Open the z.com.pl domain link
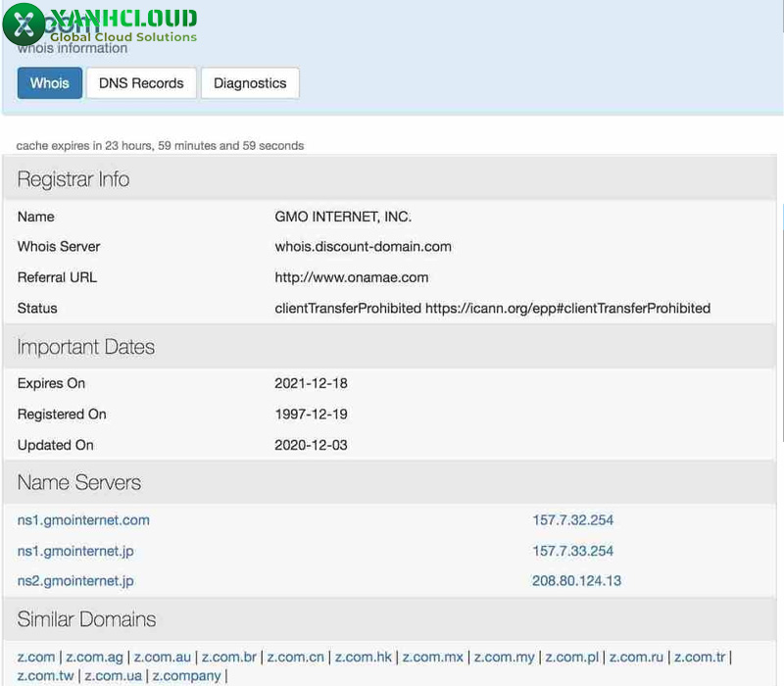This screenshot has height=686, width=784. point(572,657)
